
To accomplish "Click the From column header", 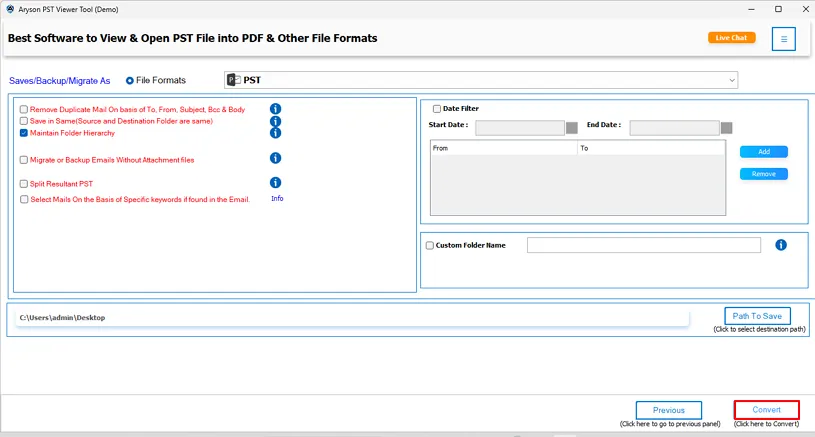I will (x=504, y=148).
